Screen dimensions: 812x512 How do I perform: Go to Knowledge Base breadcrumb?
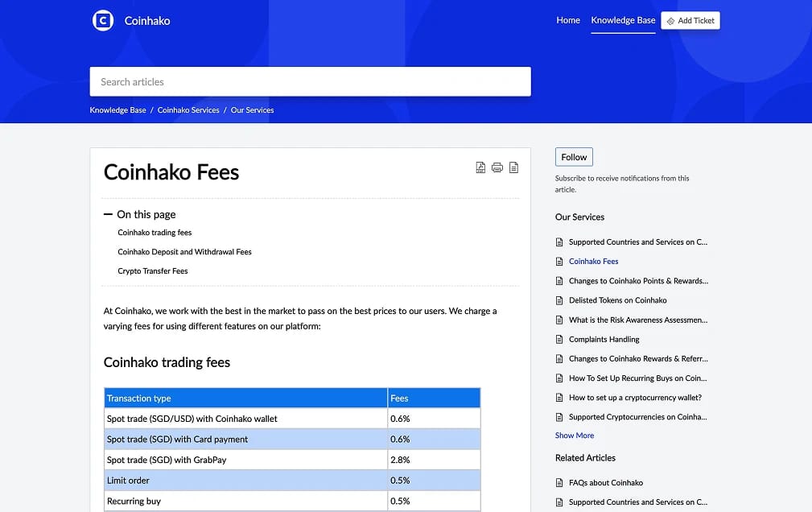pyautogui.click(x=117, y=109)
